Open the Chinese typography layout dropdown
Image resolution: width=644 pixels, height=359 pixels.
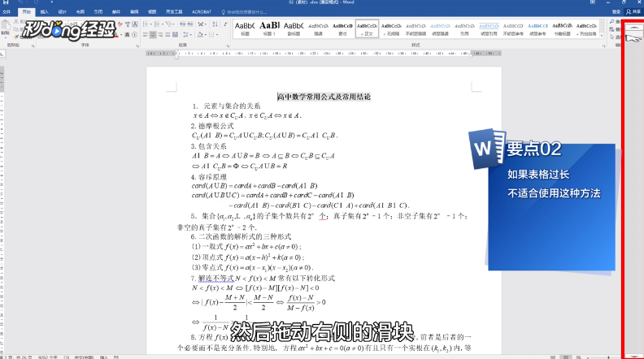click(202, 24)
